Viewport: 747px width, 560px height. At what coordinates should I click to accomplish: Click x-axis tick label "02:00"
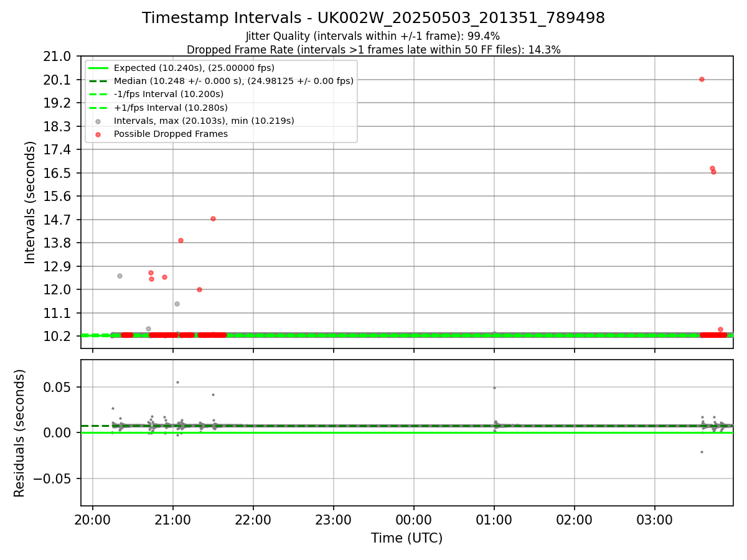pos(575,519)
